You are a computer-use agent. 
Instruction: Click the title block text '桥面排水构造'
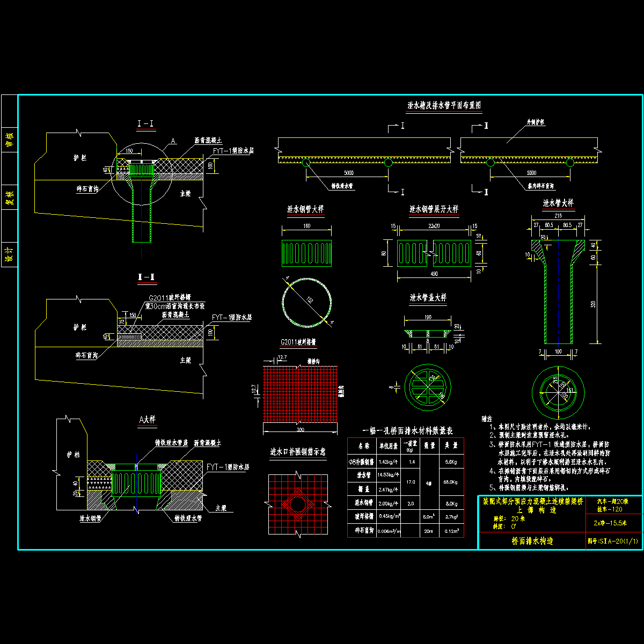(532, 541)
